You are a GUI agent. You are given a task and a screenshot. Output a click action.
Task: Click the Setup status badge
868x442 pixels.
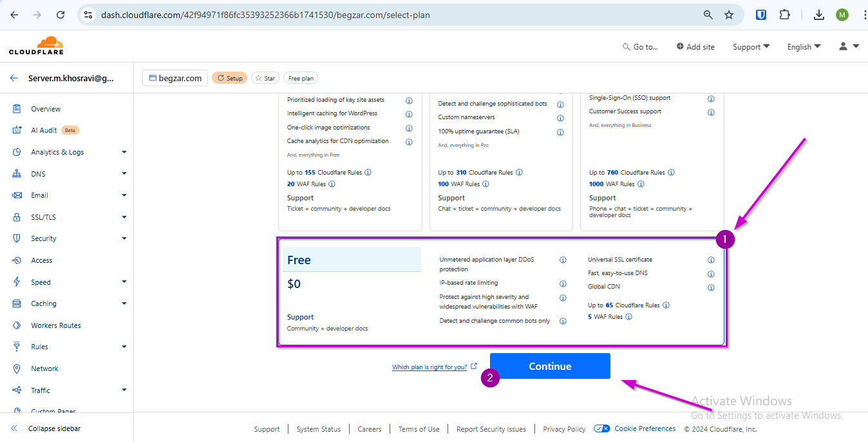click(x=229, y=78)
